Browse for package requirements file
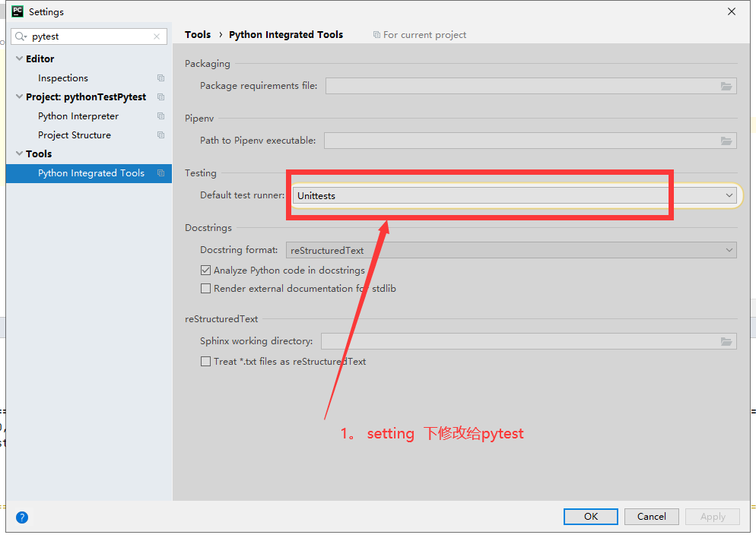The image size is (756, 538). tap(726, 86)
